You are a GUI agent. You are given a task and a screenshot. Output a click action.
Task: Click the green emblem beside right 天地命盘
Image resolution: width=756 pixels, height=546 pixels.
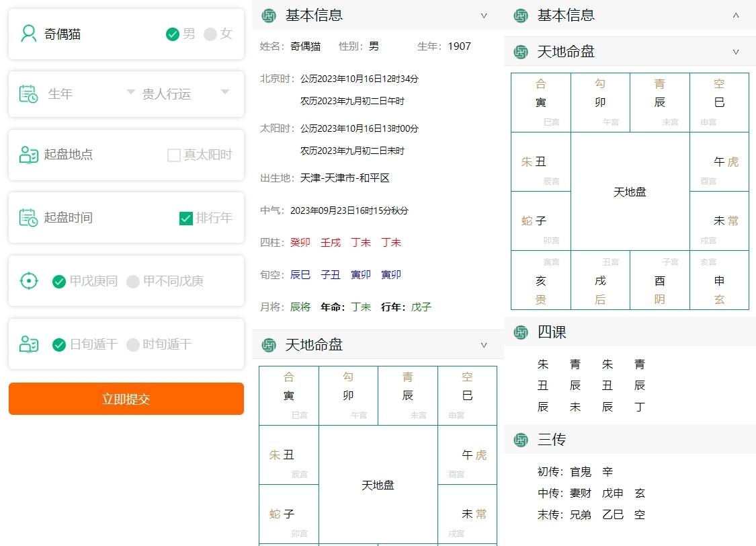pos(521,52)
